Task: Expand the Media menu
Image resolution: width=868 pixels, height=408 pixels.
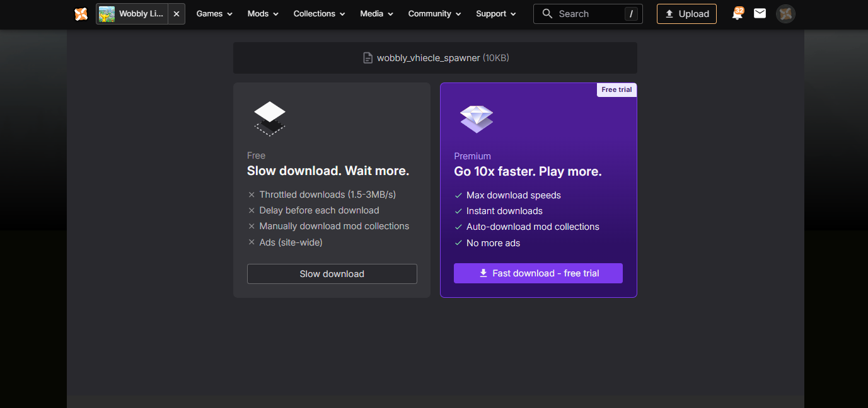Action: [x=376, y=14]
